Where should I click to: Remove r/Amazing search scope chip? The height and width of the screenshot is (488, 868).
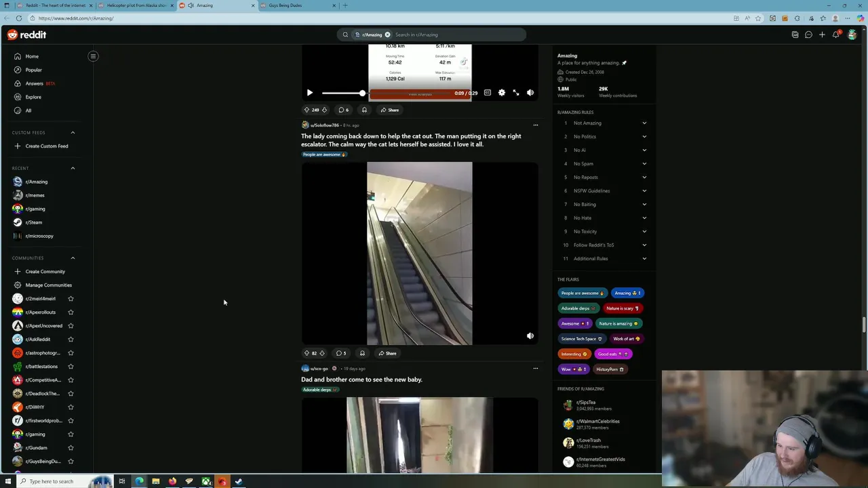pyautogui.click(x=388, y=35)
